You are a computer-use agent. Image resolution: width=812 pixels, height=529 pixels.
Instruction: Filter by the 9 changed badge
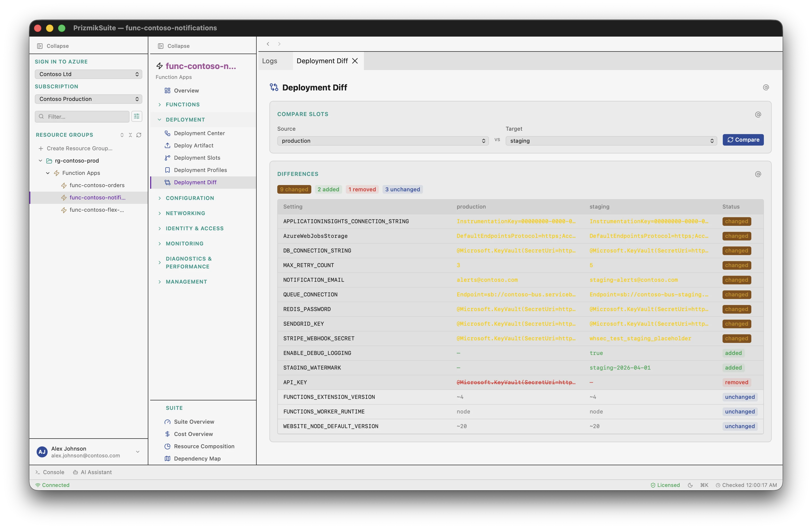click(x=294, y=189)
